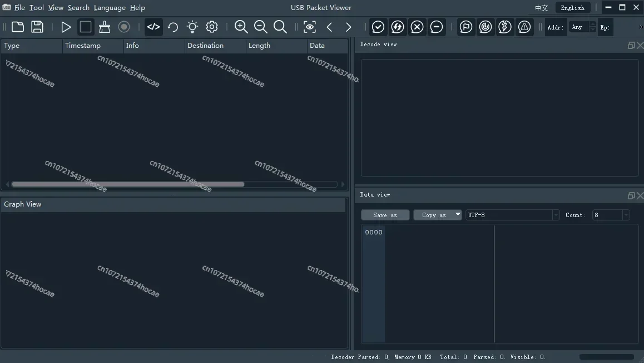644x363 pixels.
Task: Zoom in with magnifier plus icon
Action: pos(241,27)
